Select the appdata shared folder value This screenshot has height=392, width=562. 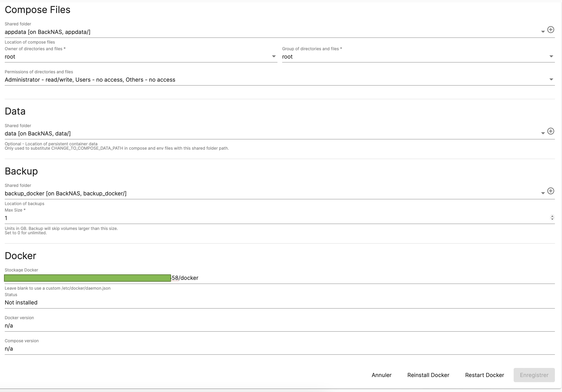tap(48, 32)
